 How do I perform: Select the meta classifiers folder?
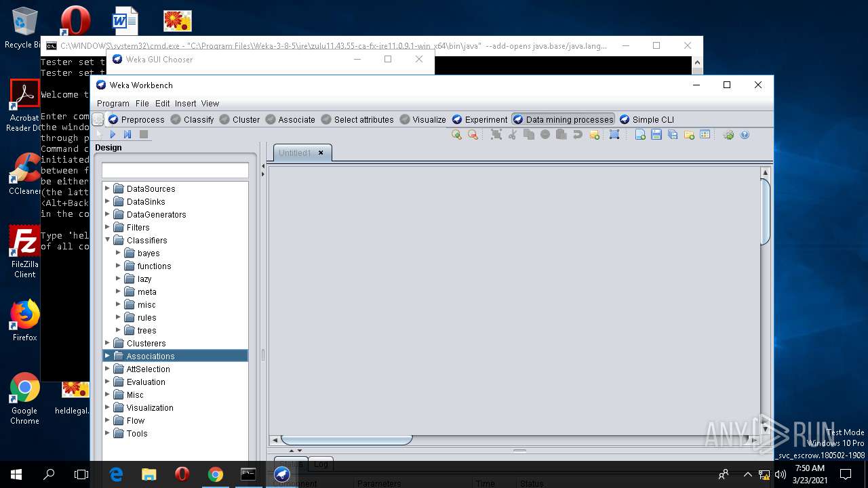click(140, 291)
